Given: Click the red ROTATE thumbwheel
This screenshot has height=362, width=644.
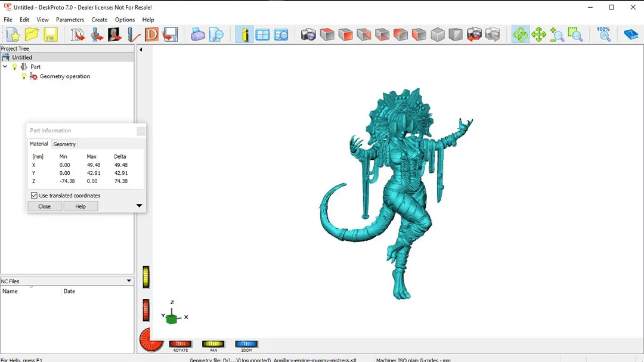Looking at the screenshot, I should click(x=181, y=344).
